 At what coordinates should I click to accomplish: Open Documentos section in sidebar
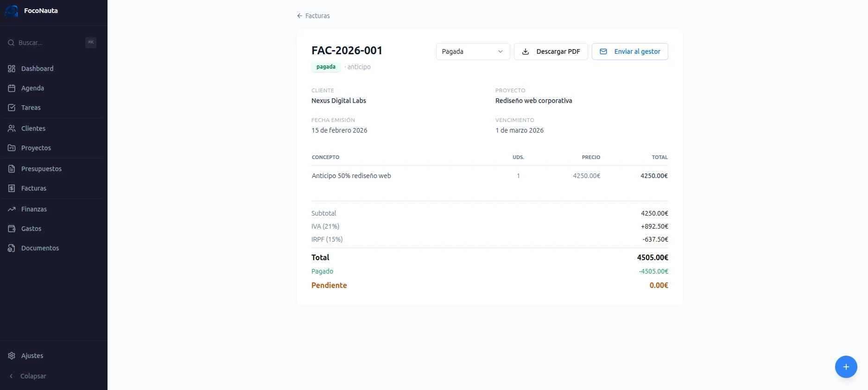(x=40, y=248)
